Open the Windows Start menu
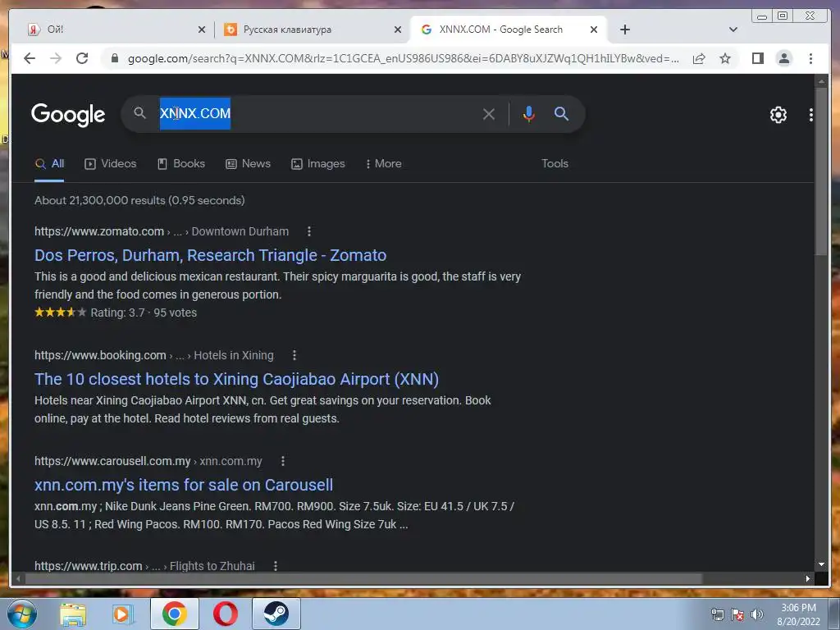This screenshot has height=630, width=840. pos(22,614)
